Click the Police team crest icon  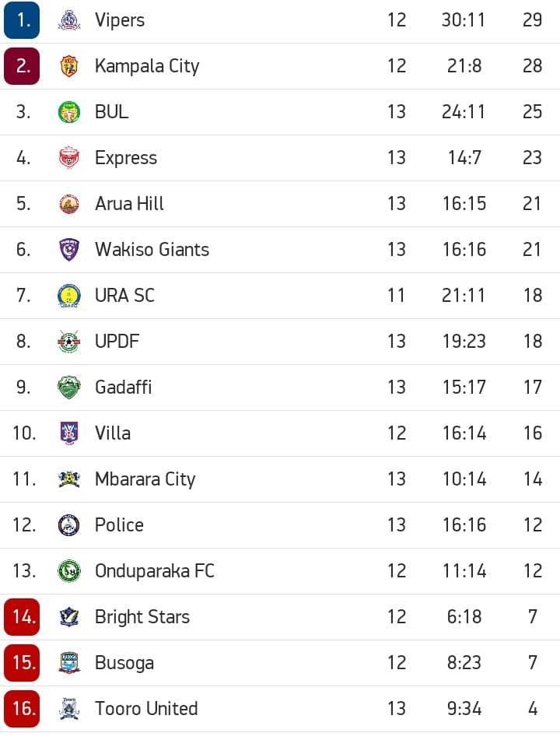tap(69, 525)
